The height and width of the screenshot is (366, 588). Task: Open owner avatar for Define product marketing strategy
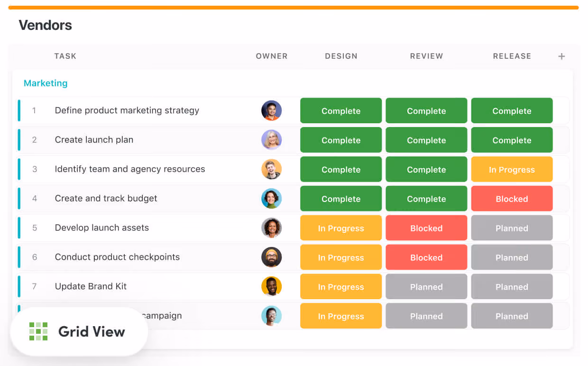272,110
